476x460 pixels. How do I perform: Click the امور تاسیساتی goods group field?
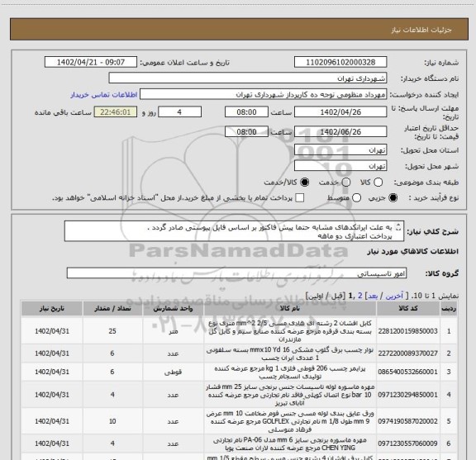tap(236, 273)
